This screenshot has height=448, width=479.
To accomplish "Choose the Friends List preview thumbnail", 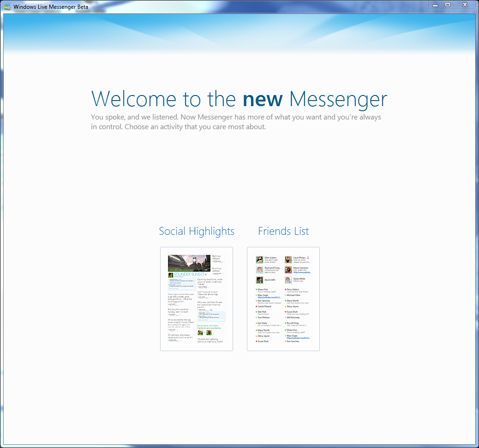I will pyautogui.click(x=283, y=299).
